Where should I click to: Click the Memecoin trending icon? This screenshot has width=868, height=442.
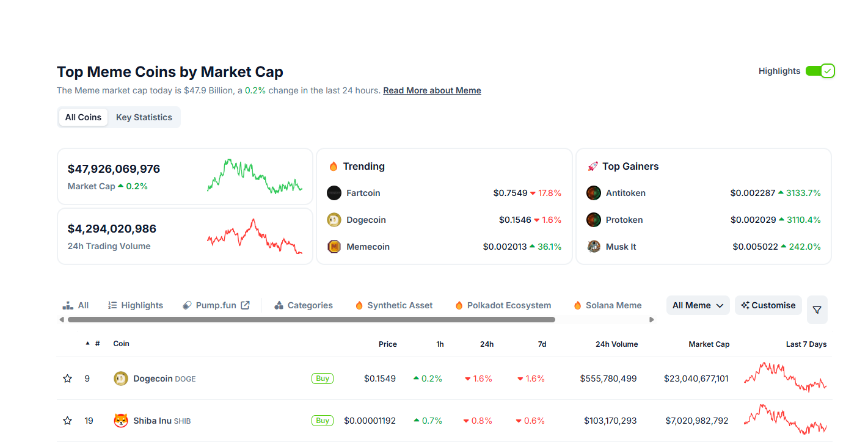tap(334, 247)
